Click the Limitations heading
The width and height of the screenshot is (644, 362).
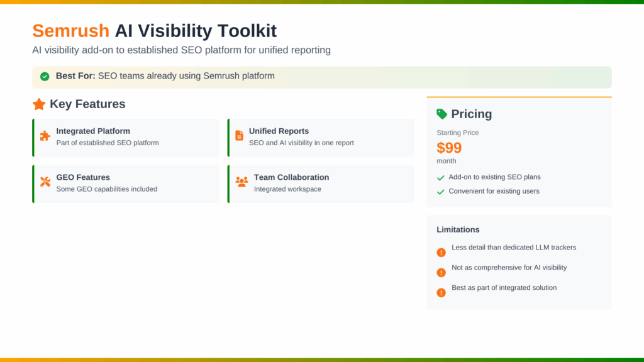[x=458, y=229]
